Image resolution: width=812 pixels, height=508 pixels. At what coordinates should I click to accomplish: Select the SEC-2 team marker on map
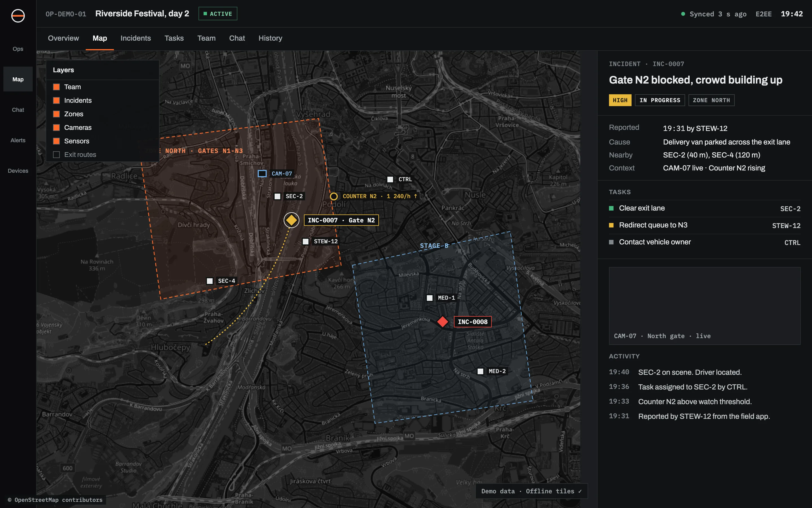click(277, 196)
